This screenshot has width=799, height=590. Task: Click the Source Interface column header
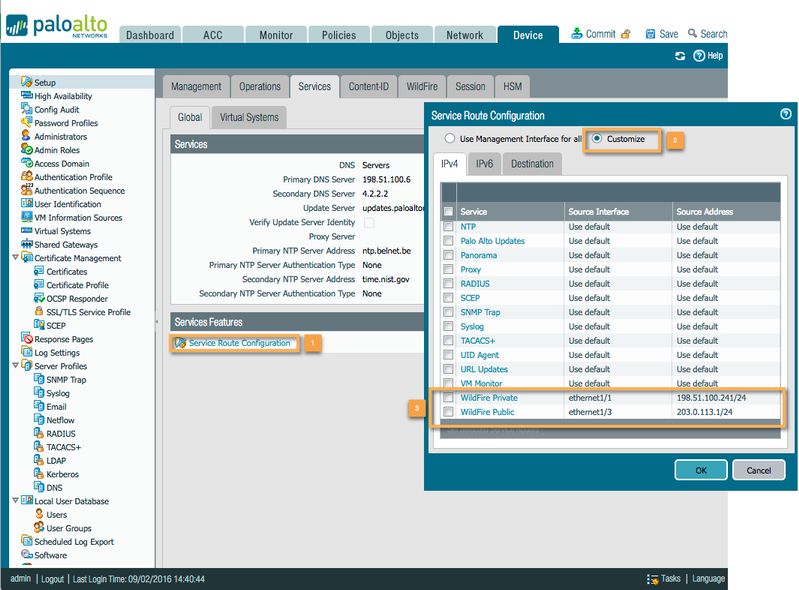coord(618,211)
